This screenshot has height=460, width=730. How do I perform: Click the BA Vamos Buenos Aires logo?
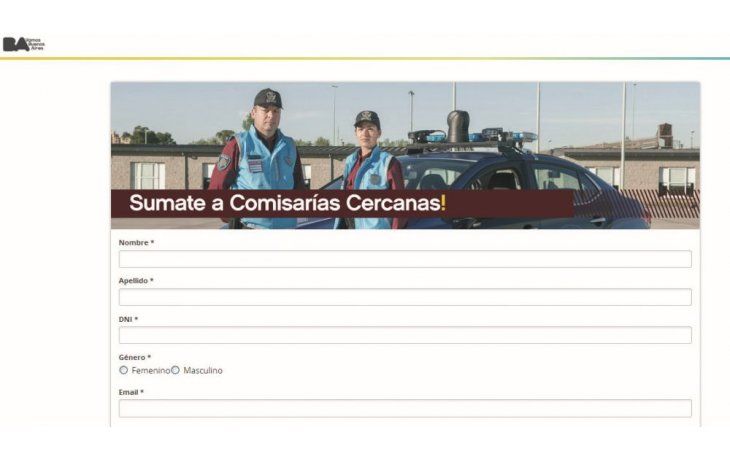tap(24, 44)
